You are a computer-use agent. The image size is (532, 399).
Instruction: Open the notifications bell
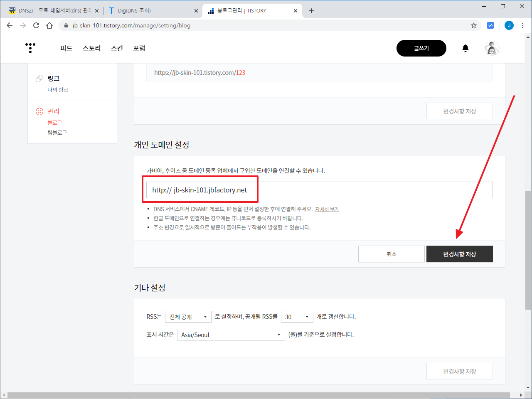[465, 48]
